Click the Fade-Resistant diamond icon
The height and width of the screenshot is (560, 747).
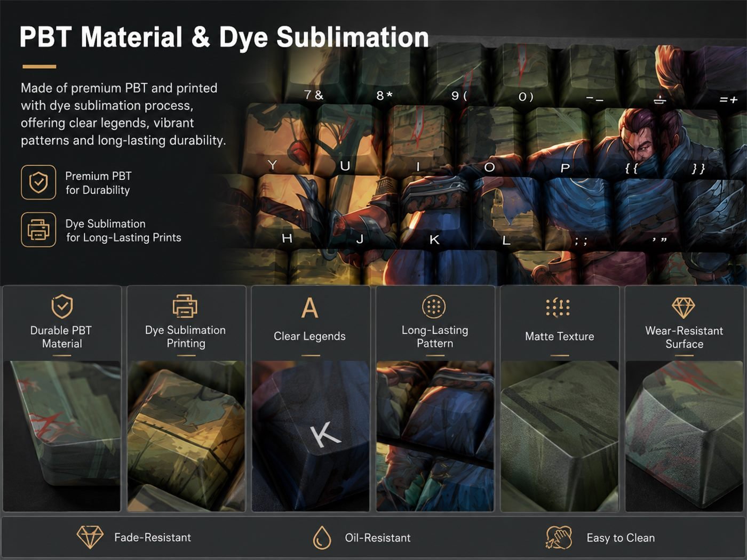tap(90, 537)
